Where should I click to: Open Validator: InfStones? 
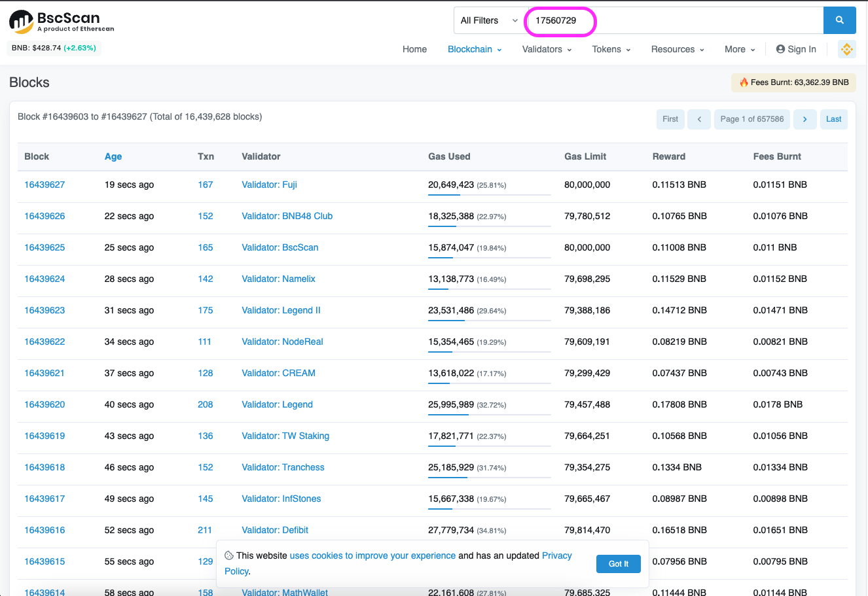tap(281, 499)
